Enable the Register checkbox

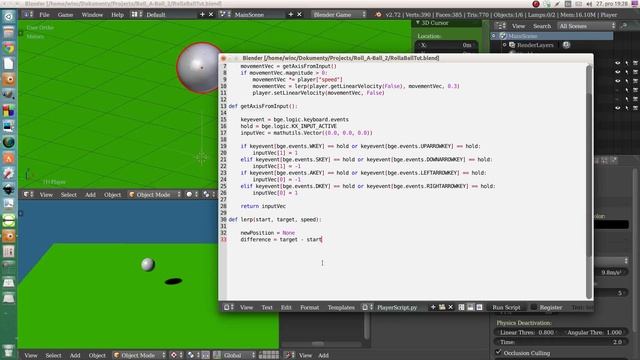pyautogui.click(x=533, y=307)
